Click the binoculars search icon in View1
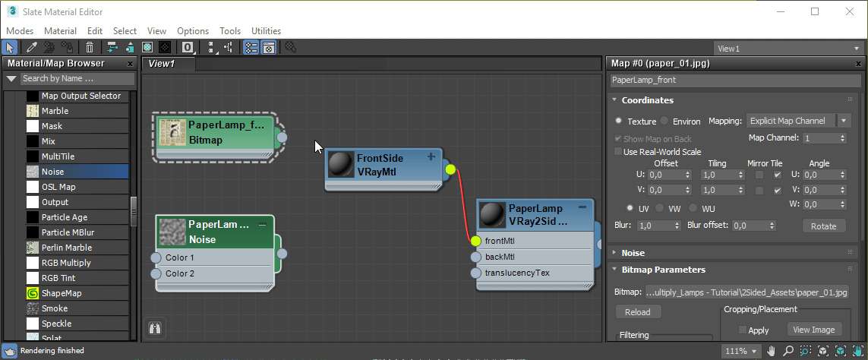 pos(155,328)
